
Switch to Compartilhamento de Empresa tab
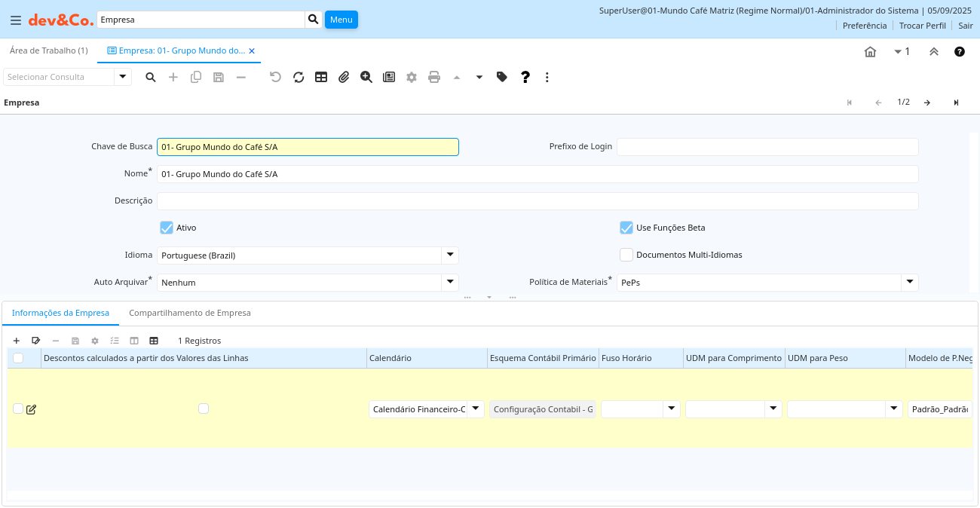(189, 313)
